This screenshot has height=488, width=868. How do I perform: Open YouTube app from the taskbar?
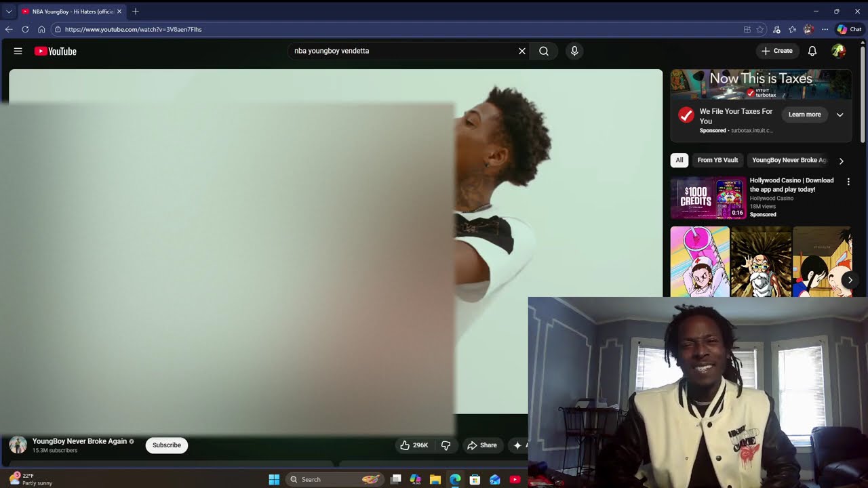pyautogui.click(x=515, y=479)
